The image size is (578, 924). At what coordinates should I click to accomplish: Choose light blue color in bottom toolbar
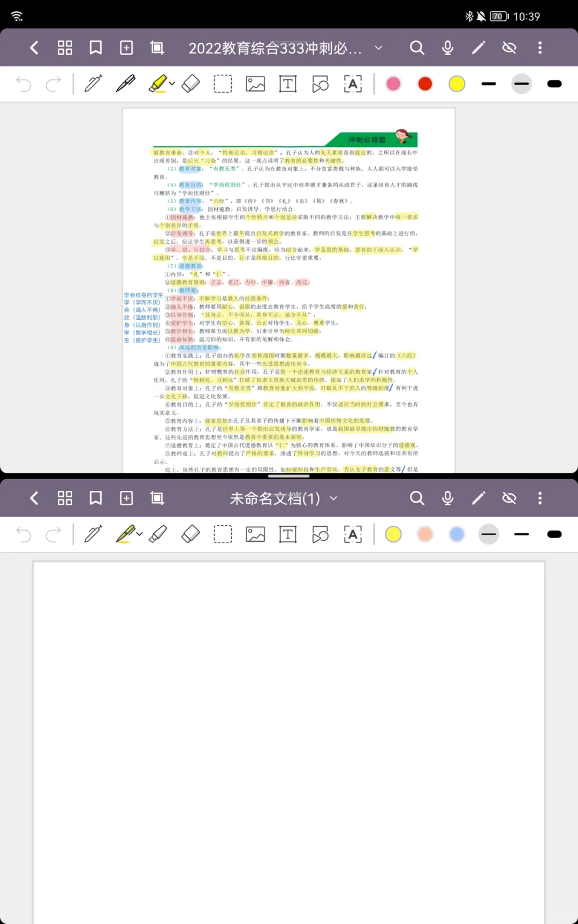[457, 534]
